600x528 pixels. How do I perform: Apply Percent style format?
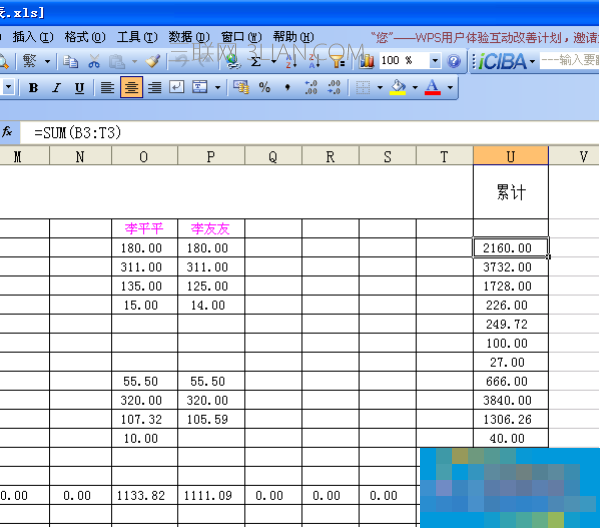pos(264,87)
